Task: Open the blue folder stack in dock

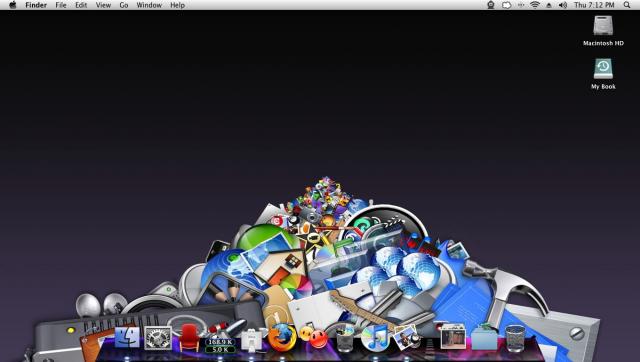Action: (x=484, y=338)
